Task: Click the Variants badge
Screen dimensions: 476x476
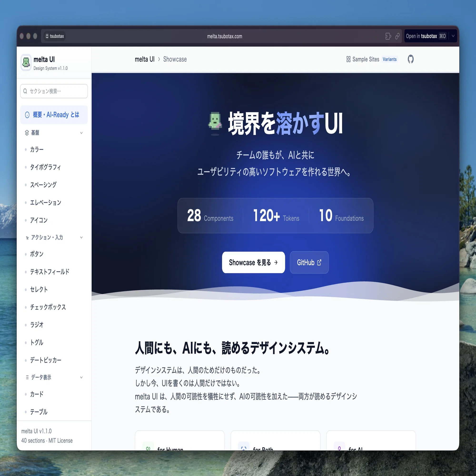Action: tap(390, 59)
